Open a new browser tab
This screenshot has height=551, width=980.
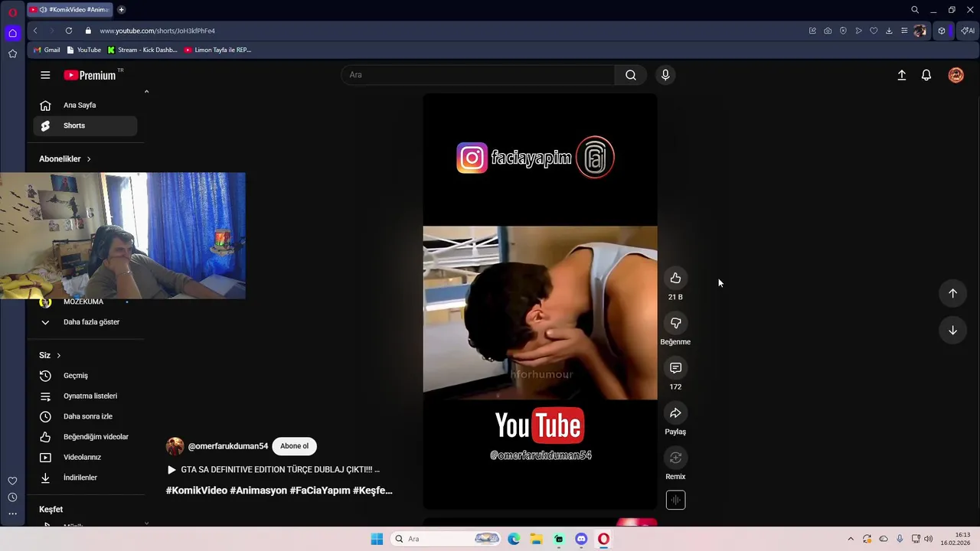[x=121, y=10]
